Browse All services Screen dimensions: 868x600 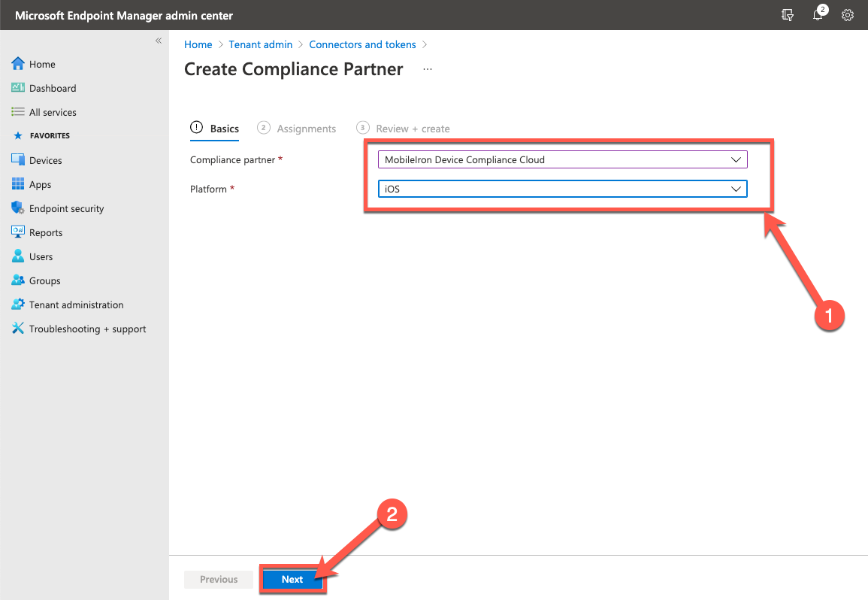click(x=50, y=112)
